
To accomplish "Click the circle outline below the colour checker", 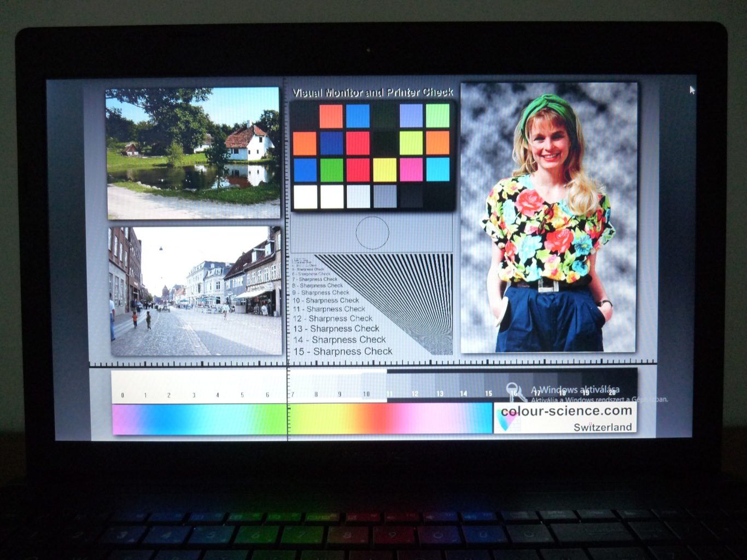I will pyautogui.click(x=372, y=232).
